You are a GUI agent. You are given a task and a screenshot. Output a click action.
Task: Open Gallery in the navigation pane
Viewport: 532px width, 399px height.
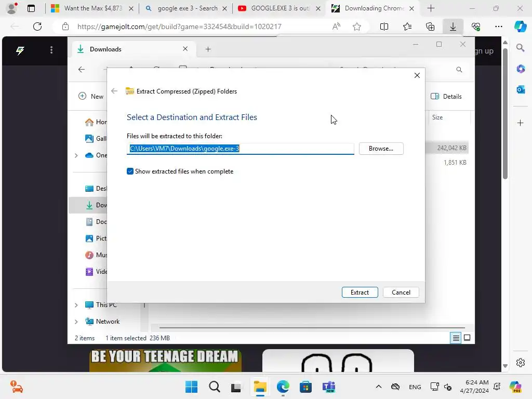pyautogui.click(x=96, y=138)
